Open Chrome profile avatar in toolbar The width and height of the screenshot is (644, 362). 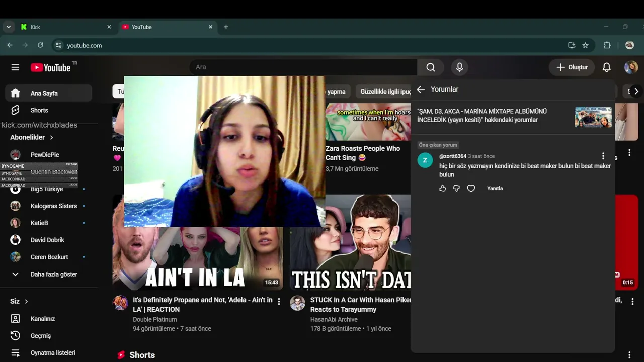629,45
